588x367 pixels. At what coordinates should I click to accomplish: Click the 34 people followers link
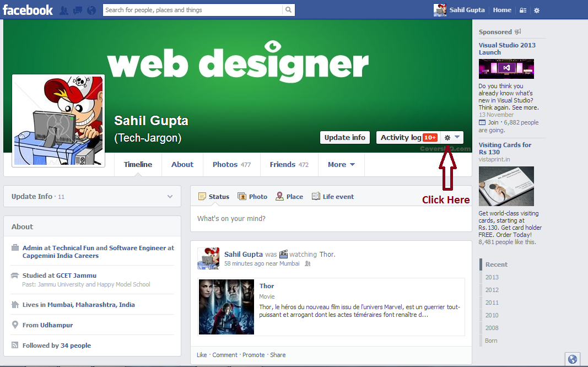click(75, 346)
